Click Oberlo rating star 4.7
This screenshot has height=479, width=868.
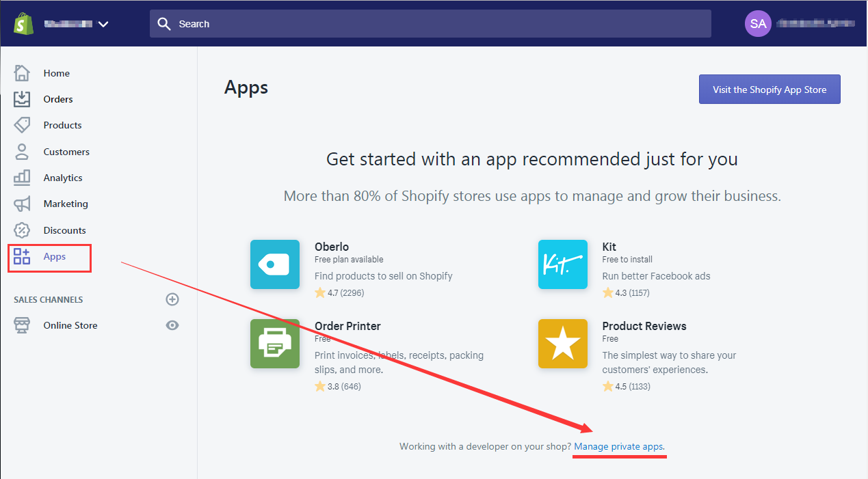tap(320, 292)
